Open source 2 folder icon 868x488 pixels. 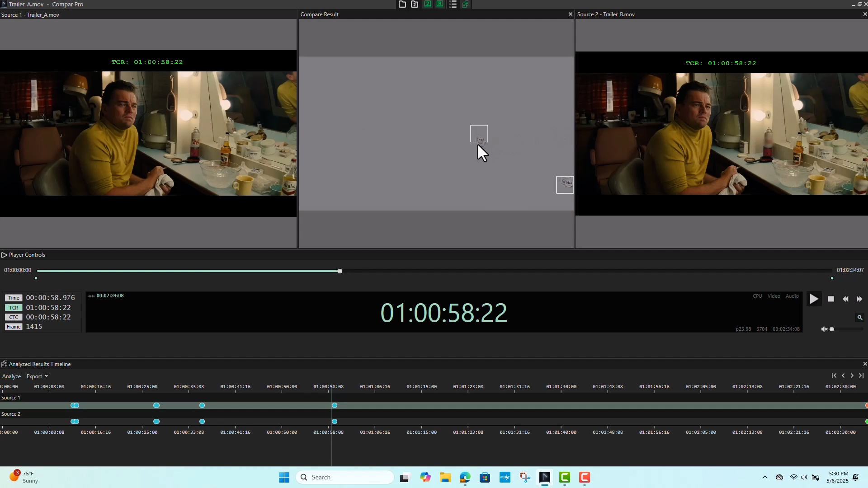pos(415,5)
